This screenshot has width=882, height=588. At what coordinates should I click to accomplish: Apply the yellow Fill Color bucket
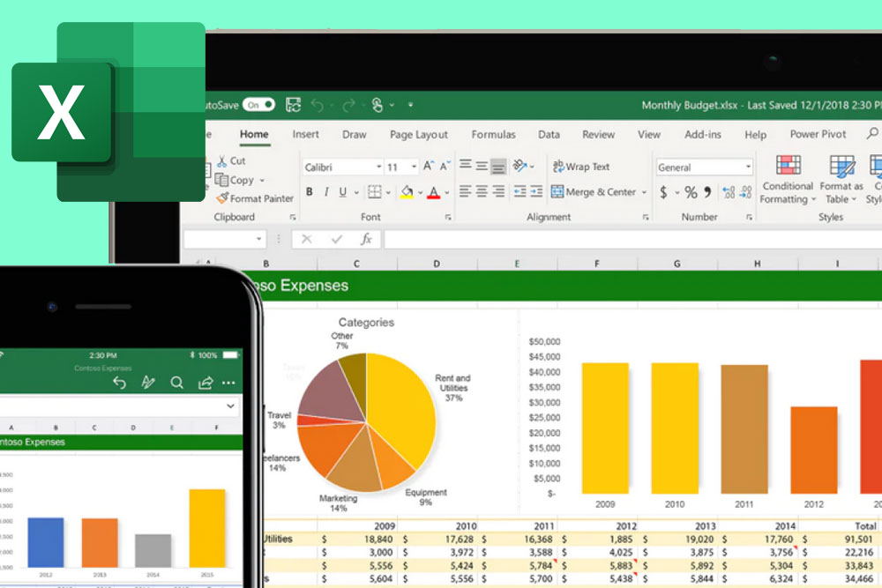click(407, 191)
